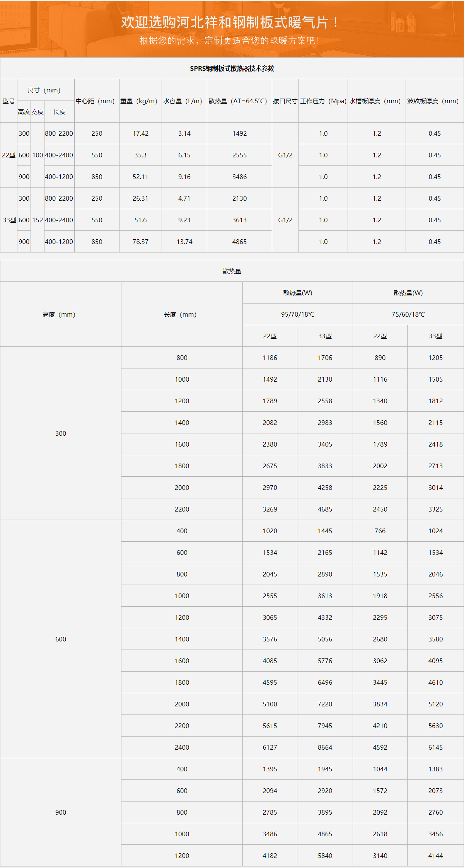Select the SPRS钢制板式散热器技术参数 table title
This screenshot has width=464, height=868.
[232, 68]
